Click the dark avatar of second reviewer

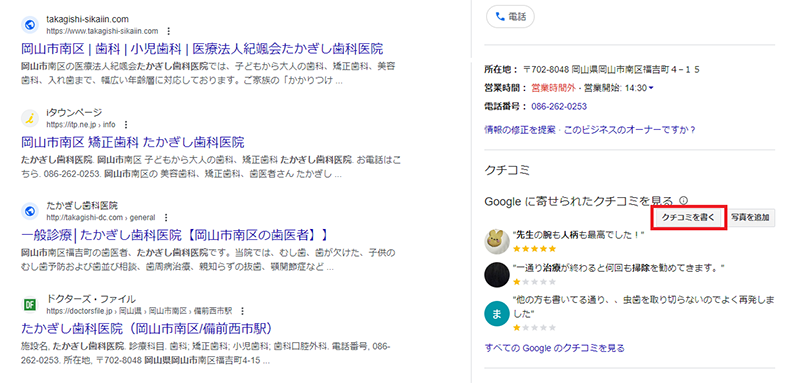[497, 275]
